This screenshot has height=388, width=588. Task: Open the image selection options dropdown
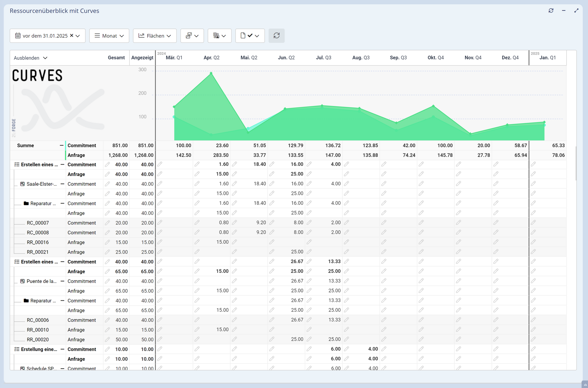coord(192,36)
